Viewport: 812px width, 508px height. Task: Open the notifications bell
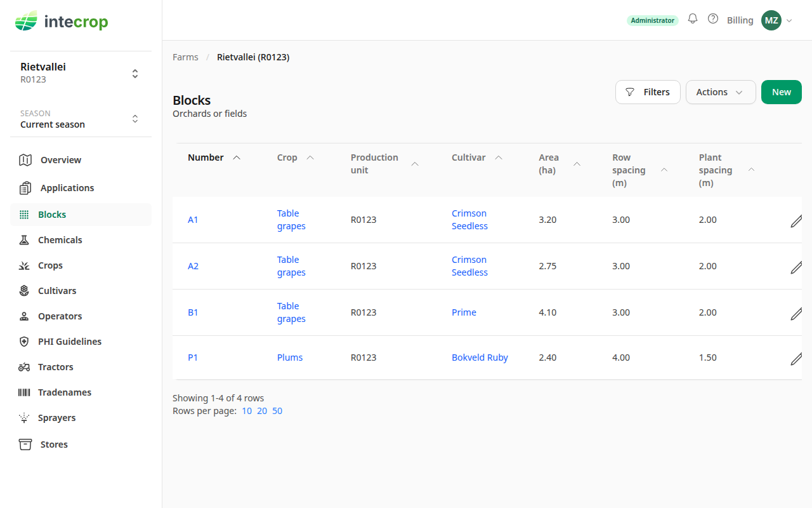[x=693, y=19]
